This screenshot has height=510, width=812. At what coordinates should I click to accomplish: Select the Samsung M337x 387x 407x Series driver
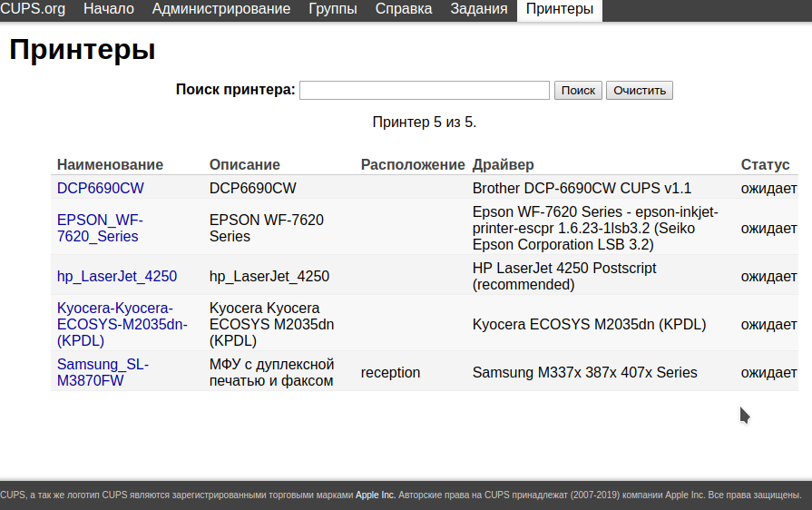click(x=584, y=372)
